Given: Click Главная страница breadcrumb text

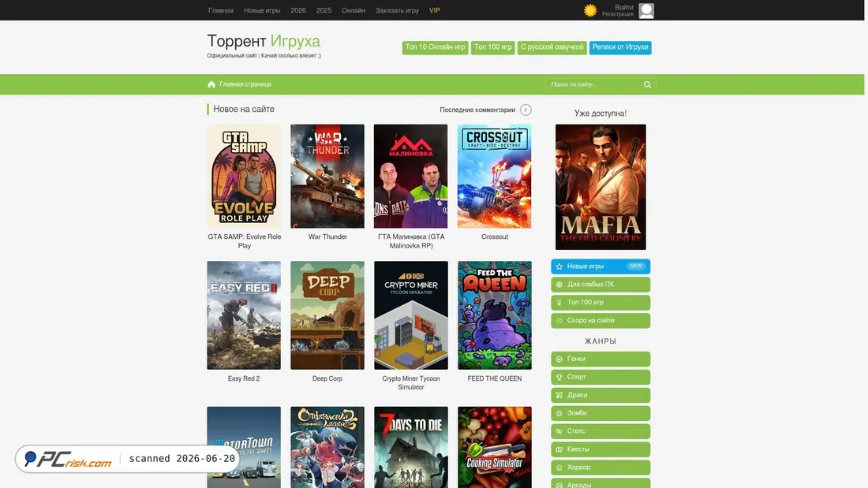Looking at the screenshot, I should (x=245, y=84).
